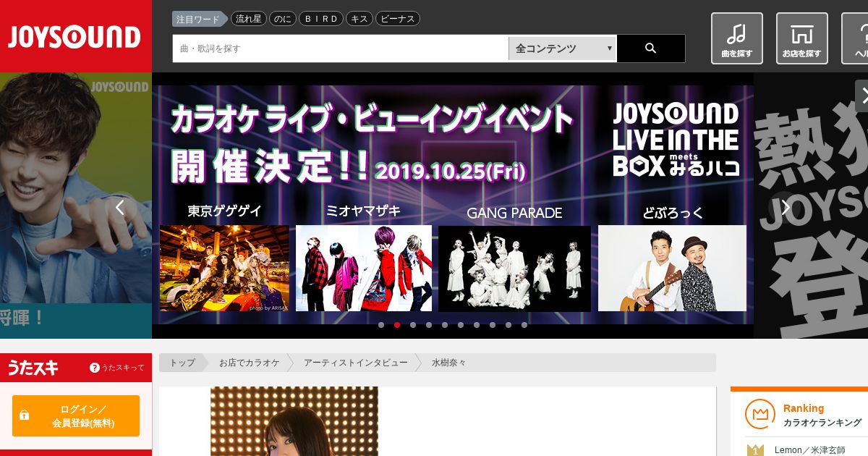868x456 pixels.
Task: Open 曲を探す music note icon
Action: 736,38
